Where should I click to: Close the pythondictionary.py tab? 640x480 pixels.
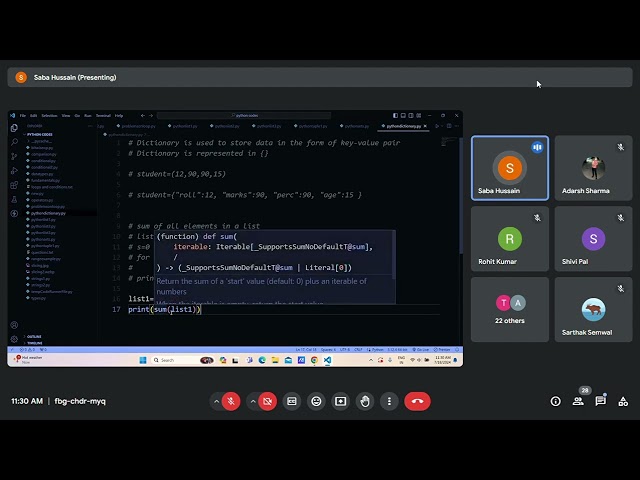coord(425,126)
